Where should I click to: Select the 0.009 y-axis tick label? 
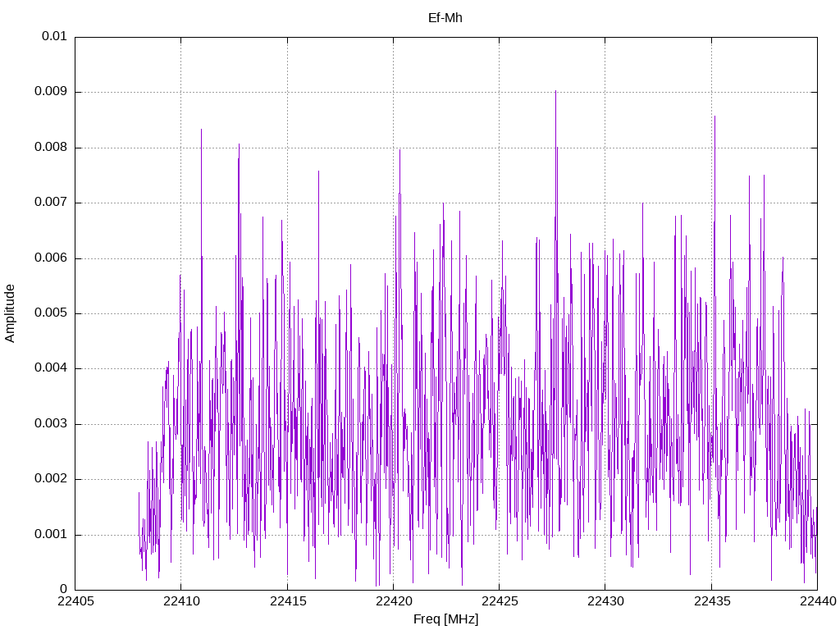click(51, 92)
